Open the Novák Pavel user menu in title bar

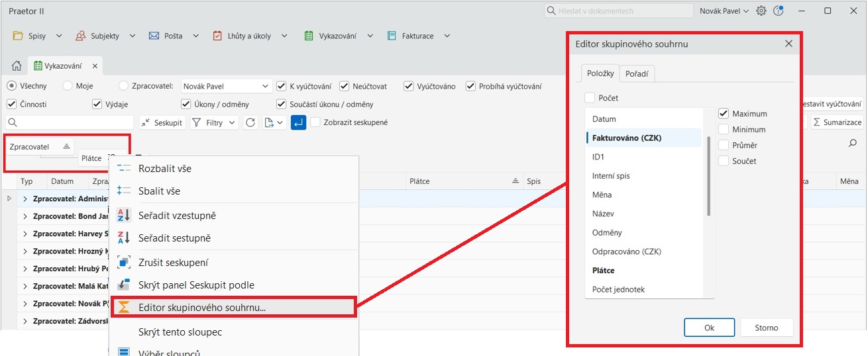pos(725,11)
